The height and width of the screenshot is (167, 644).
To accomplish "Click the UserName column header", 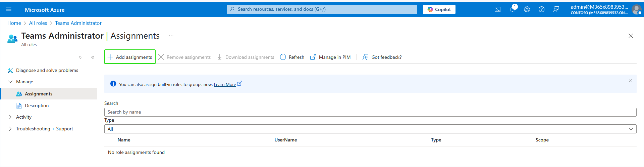I will point(286,140).
